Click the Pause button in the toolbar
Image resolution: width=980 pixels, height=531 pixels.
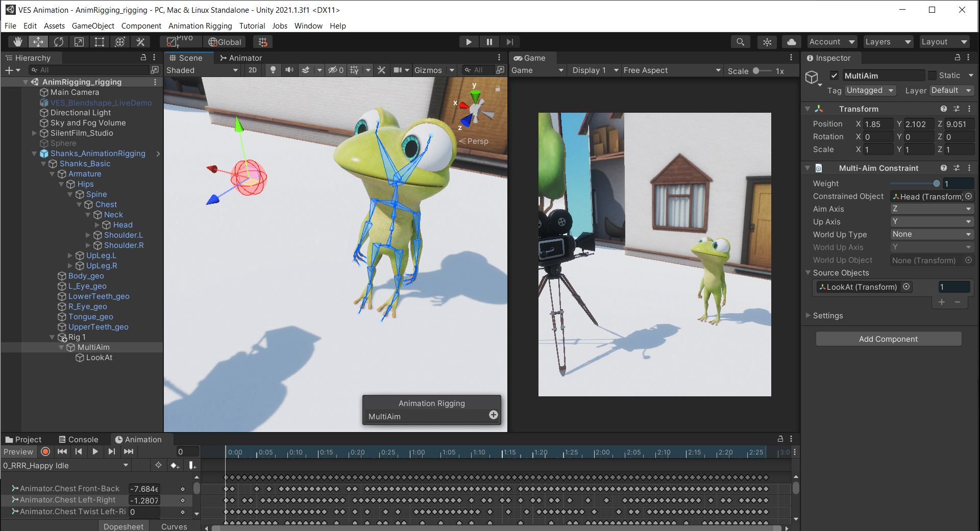tap(488, 42)
